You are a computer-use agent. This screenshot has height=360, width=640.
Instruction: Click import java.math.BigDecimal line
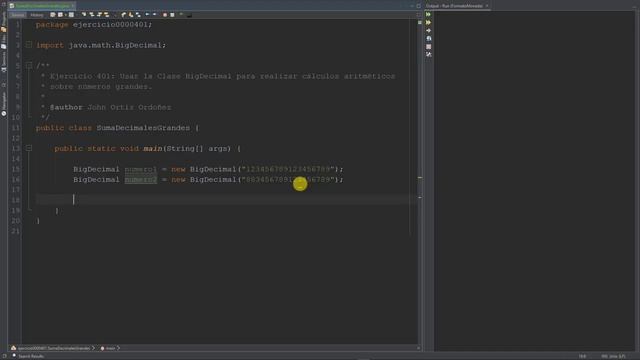pos(101,45)
